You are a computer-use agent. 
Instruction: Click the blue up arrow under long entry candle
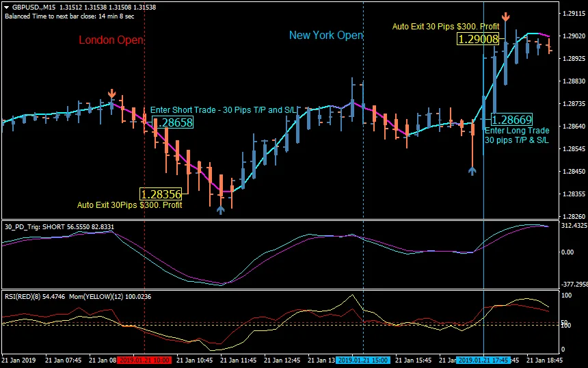coord(472,170)
